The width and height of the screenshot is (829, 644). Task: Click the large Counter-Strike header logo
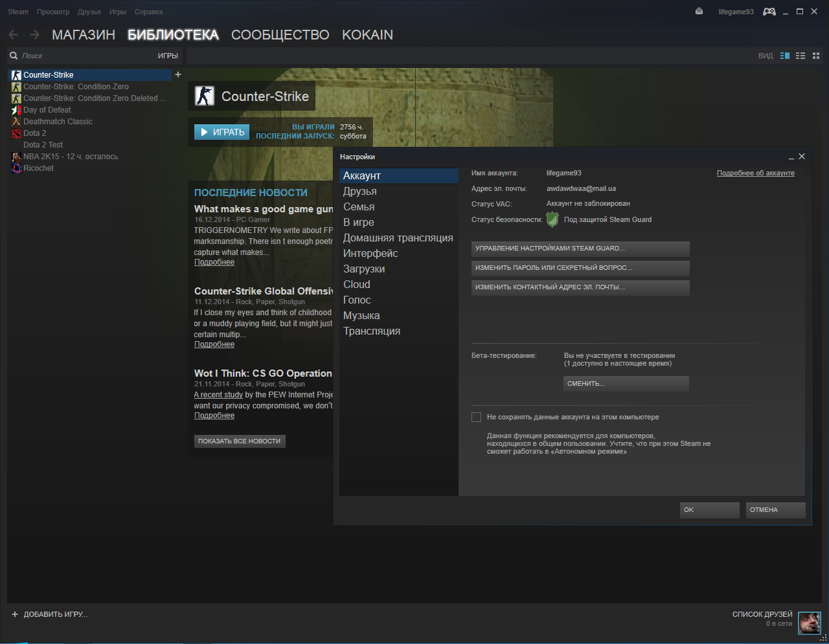(x=205, y=96)
